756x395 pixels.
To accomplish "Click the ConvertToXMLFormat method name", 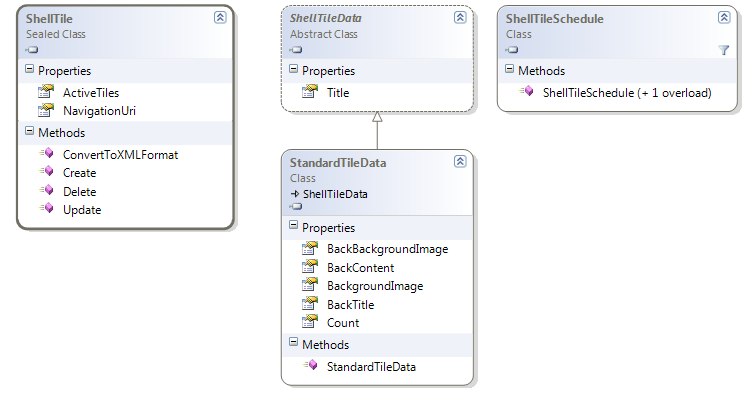I will tap(121, 155).
